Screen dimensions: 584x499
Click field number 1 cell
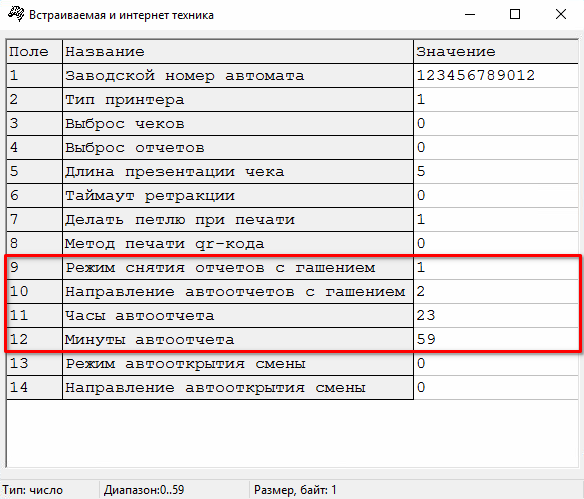tap(34, 76)
